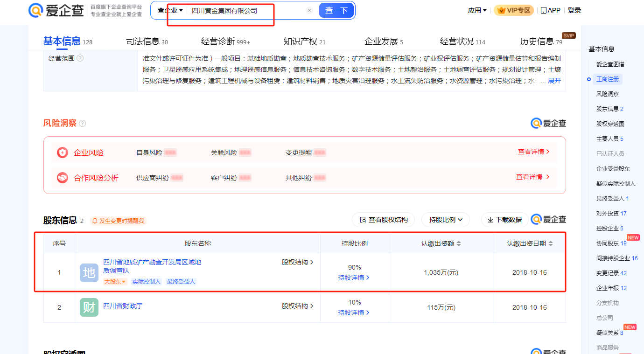The image size is (644, 354).
Task: Click the blue 地 shareholder avatar
Action: [89, 273]
